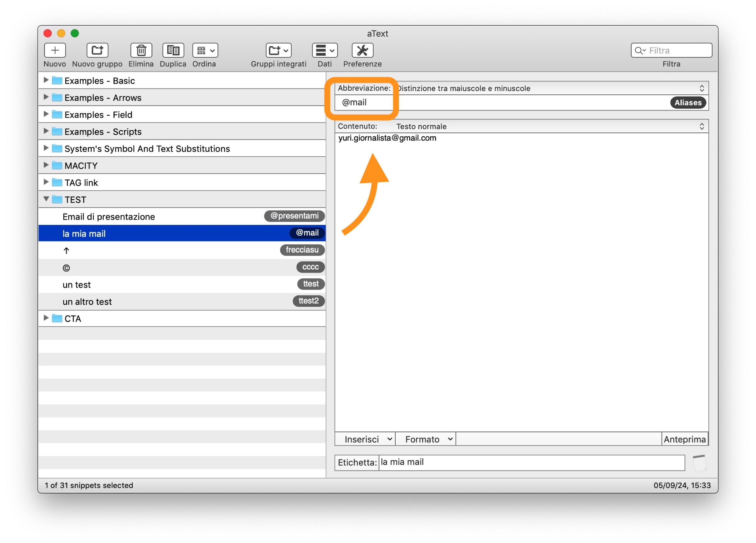
Task: Open the Ordina sort menu icon
Action: 205,50
